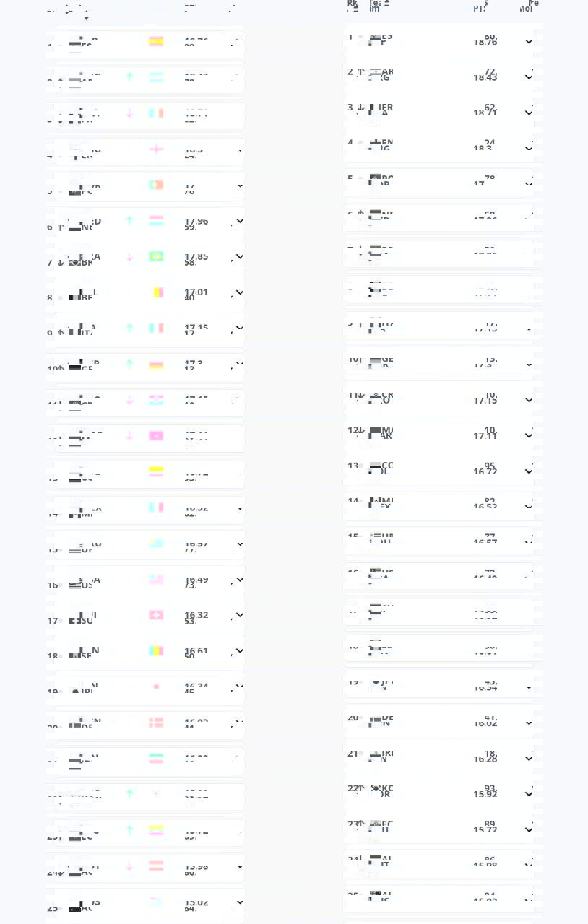This screenshot has width=588, height=924.
Task: Expand Morocco's row chevron in right table
Action: coord(529,435)
